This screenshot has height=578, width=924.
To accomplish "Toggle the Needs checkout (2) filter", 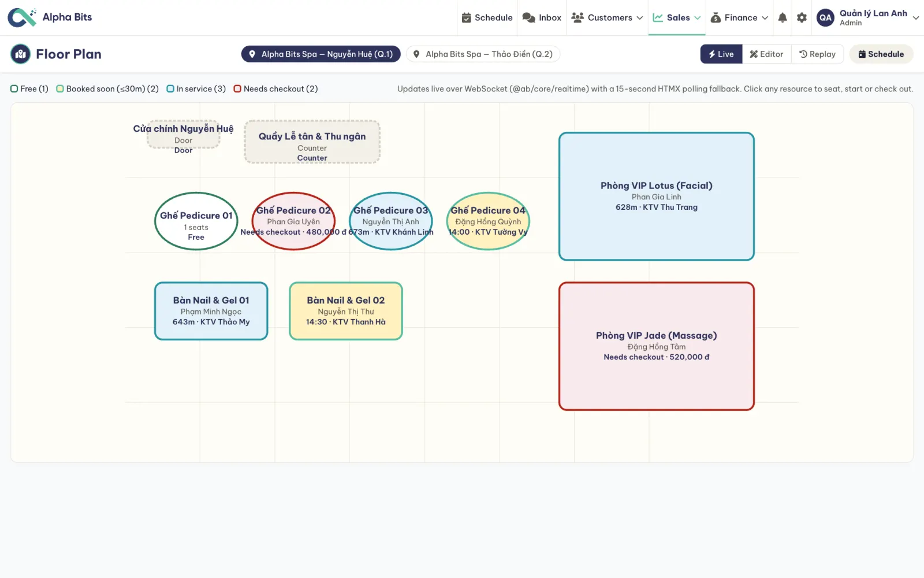I will pos(276,89).
